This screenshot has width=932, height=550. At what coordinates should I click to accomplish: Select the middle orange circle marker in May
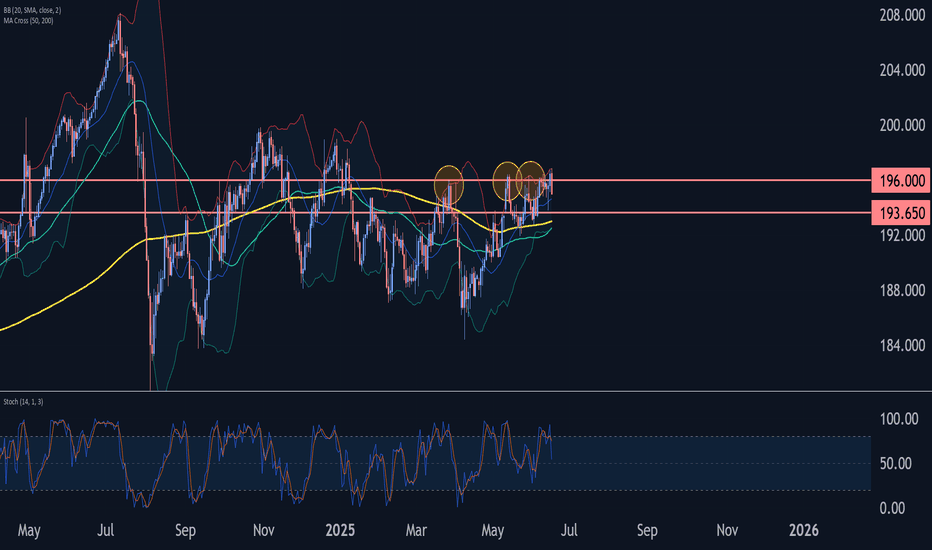507,181
